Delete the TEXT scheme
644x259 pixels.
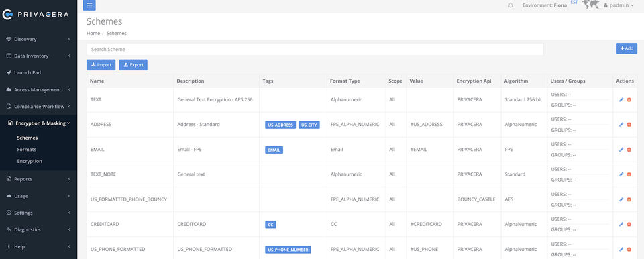629,99
